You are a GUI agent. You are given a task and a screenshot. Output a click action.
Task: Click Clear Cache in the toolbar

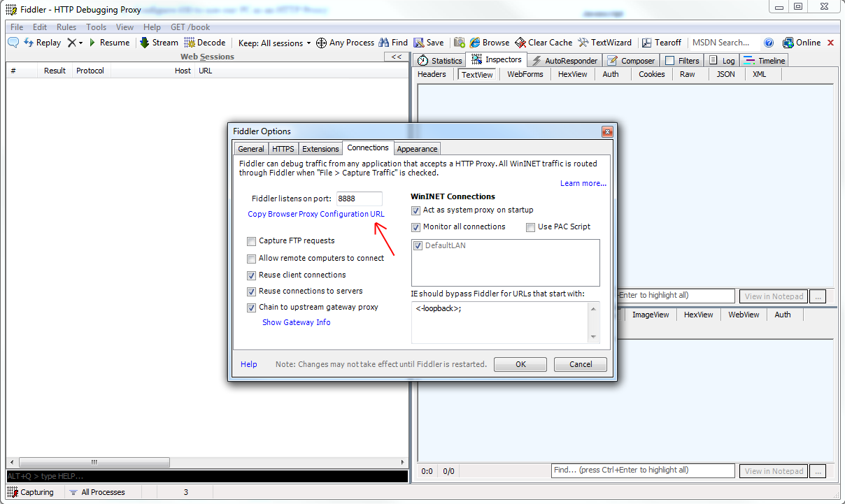tap(544, 43)
